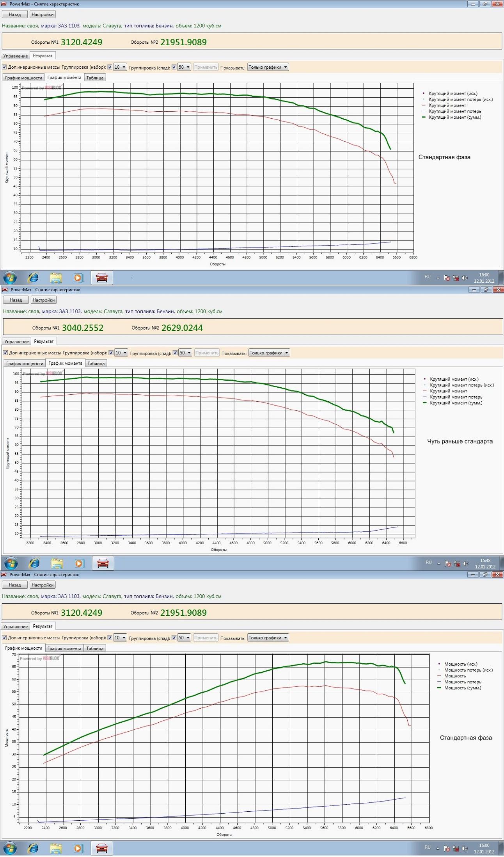Open the 10 grouping dropdown in the 3040.2552 window
Screen dimensions: 504x857
pyautogui.click(x=121, y=353)
